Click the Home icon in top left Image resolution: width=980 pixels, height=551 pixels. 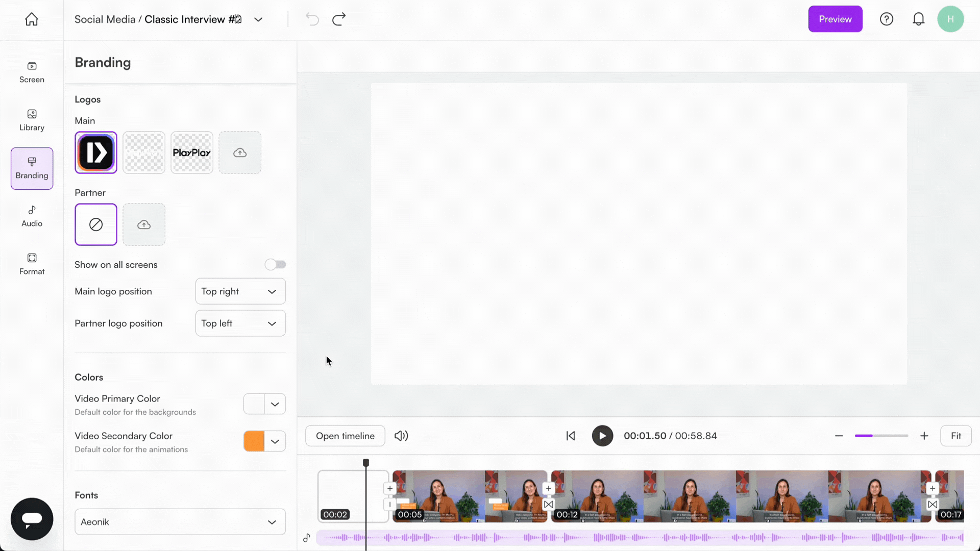pyautogui.click(x=31, y=19)
